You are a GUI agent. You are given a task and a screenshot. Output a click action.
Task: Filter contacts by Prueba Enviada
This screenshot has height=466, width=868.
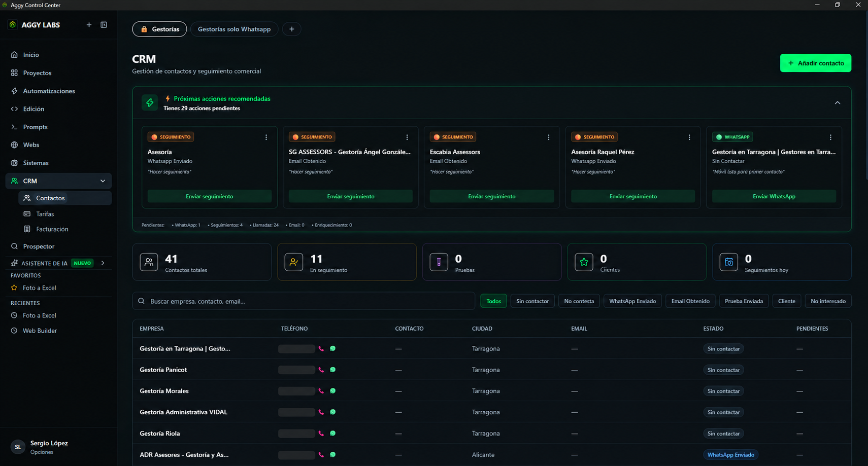tap(744, 301)
